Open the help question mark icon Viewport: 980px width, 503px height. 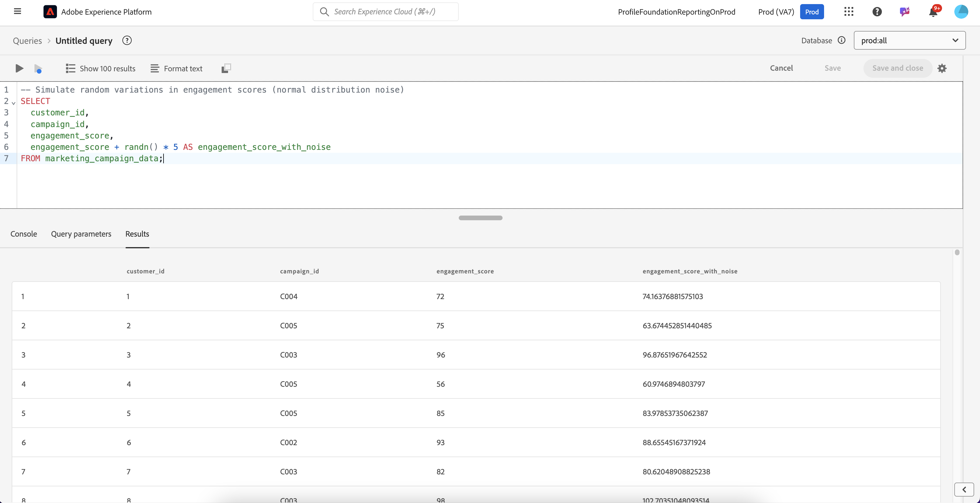877,12
